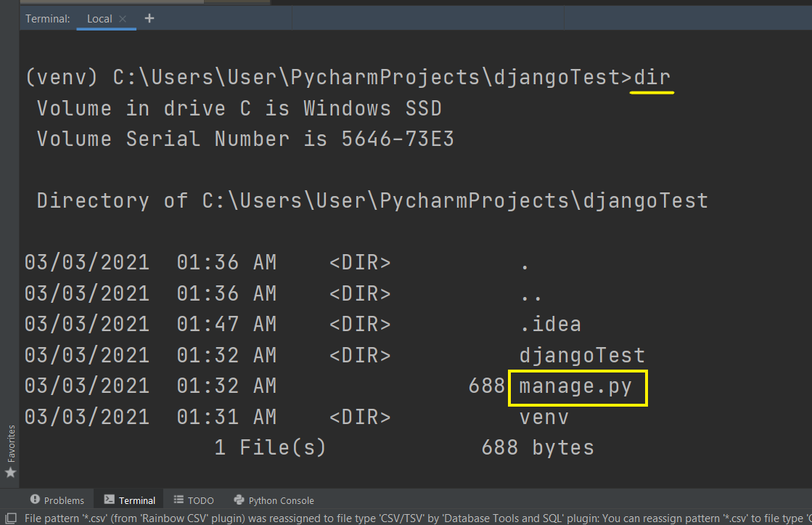Screen dimensions: 812x525
Task: Click the 'Volume in drive C' line
Action: [239, 108]
